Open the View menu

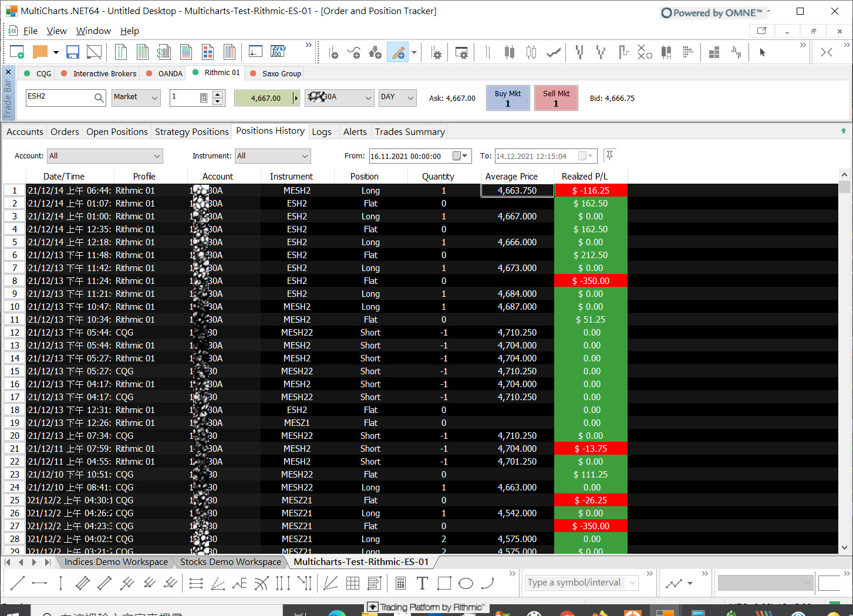pyautogui.click(x=56, y=31)
